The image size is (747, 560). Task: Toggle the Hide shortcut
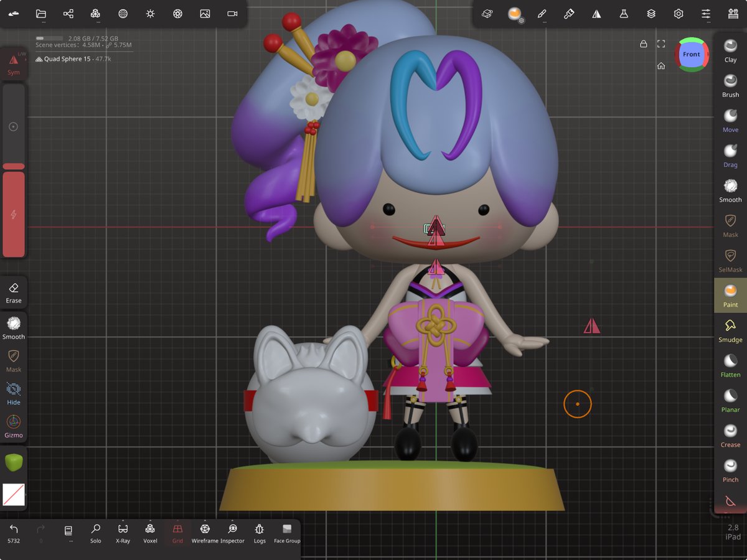14,393
